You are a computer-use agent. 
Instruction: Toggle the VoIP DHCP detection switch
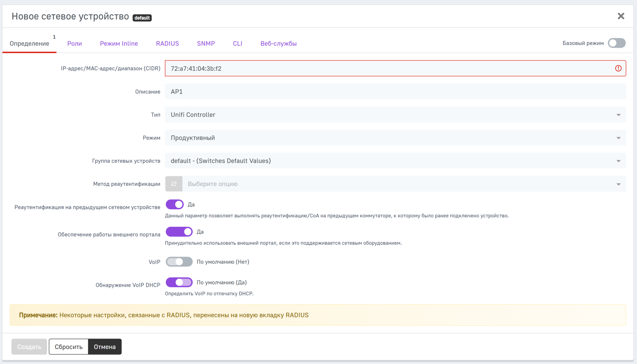pos(179,282)
